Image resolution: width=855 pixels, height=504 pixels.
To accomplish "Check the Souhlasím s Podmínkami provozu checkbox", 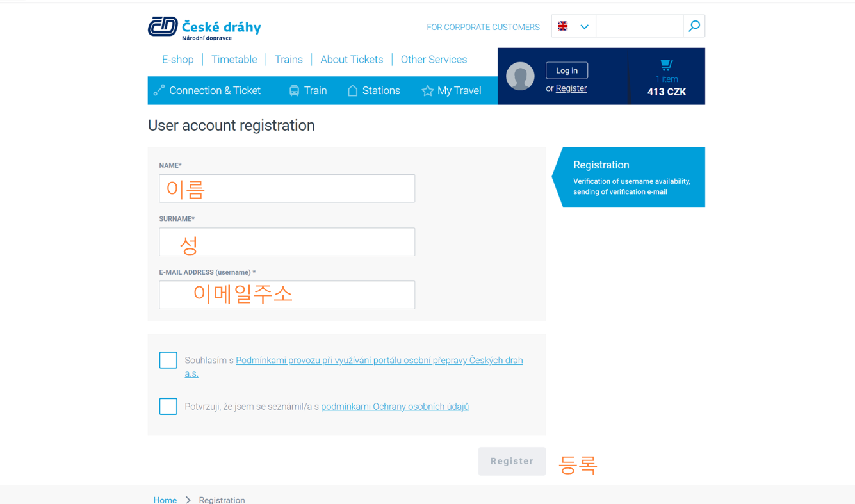I will (168, 360).
